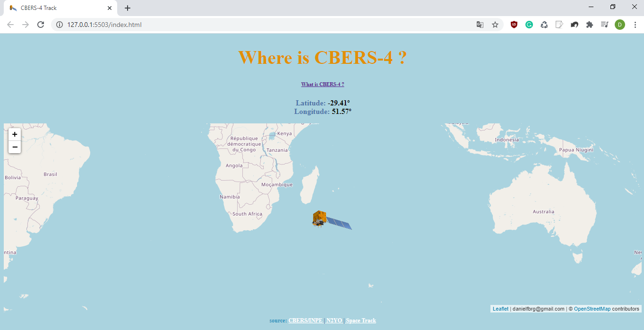Click the Bolivia label on map
Viewport: 644px width, 330px height.
click(x=13, y=178)
